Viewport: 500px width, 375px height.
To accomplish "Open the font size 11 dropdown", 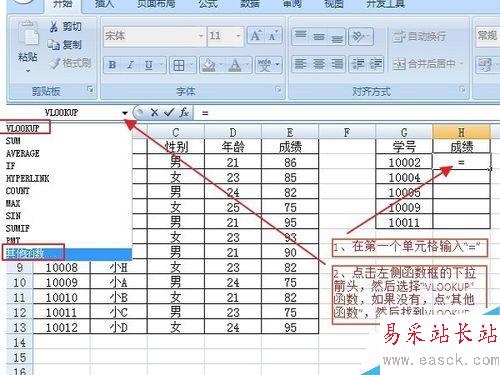I will [x=238, y=36].
